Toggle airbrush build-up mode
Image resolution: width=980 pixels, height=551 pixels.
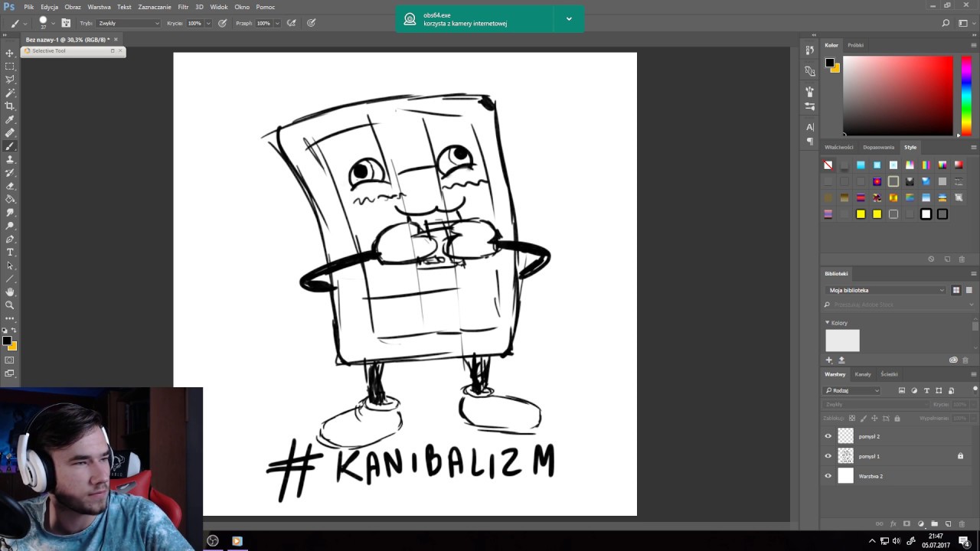tap(291, 23)
